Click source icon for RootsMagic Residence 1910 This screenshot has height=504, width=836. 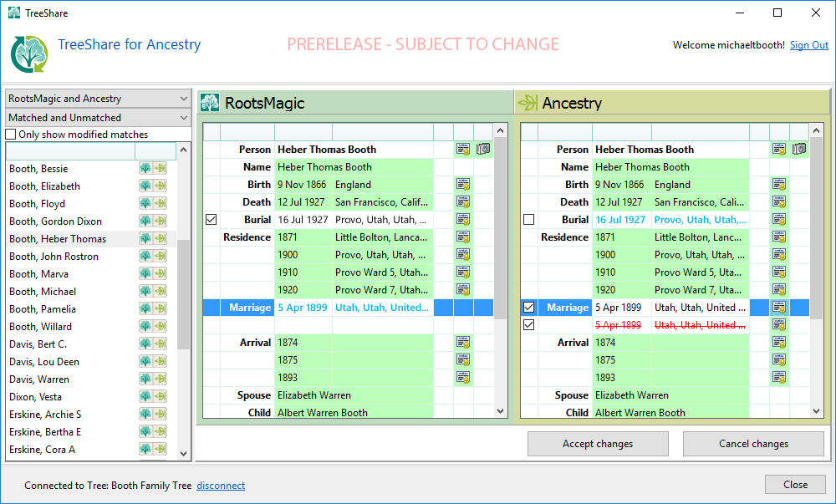(x=463, y=272)
